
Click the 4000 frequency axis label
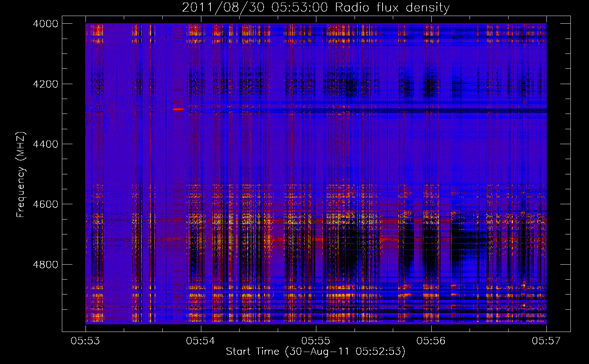tap(46, 24)
